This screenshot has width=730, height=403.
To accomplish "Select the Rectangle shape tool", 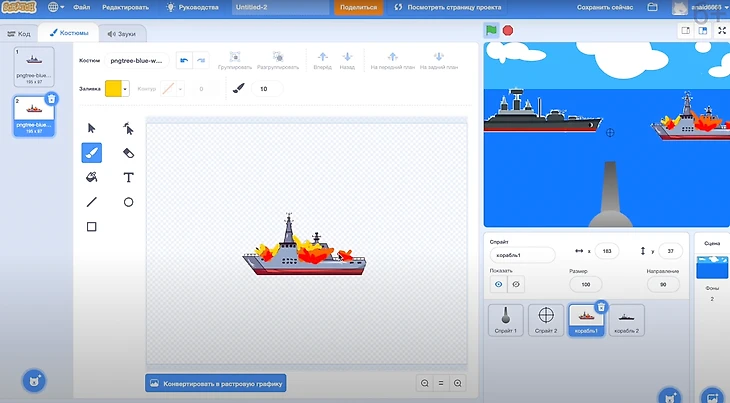I will 91,227.
